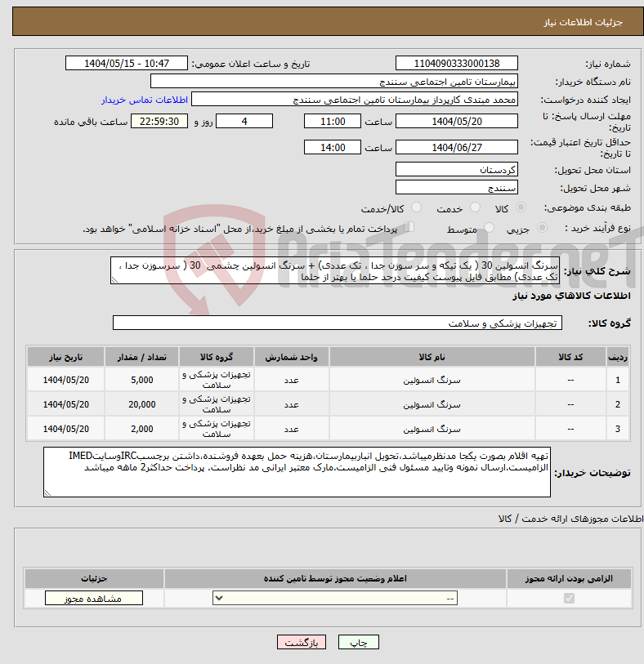Click the کد کالا column header
Viewport: 644px width, 664px height.
click(x=570, y=357)
